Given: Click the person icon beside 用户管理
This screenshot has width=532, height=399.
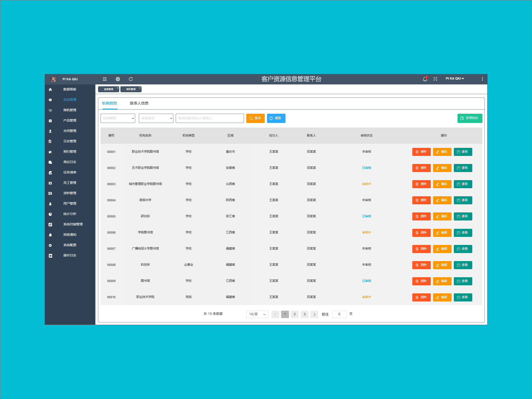Looking at the screenshot, I should (x=50, y=204).
